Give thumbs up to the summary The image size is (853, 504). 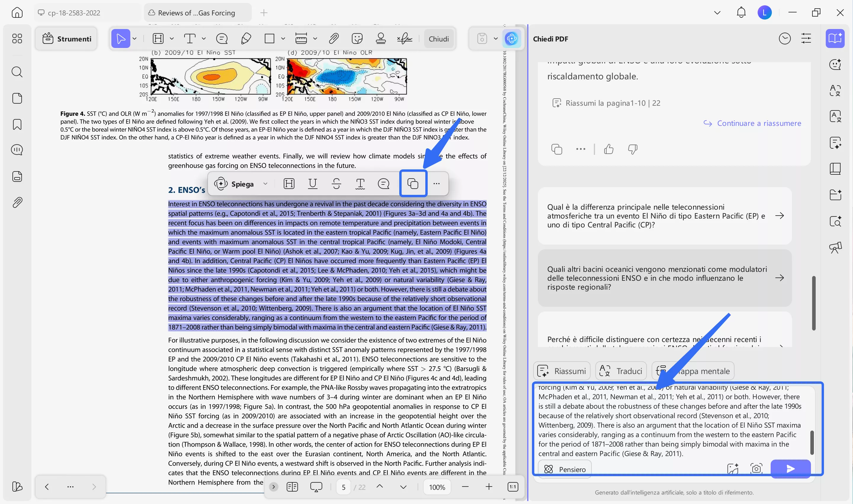tap(608, 149)
